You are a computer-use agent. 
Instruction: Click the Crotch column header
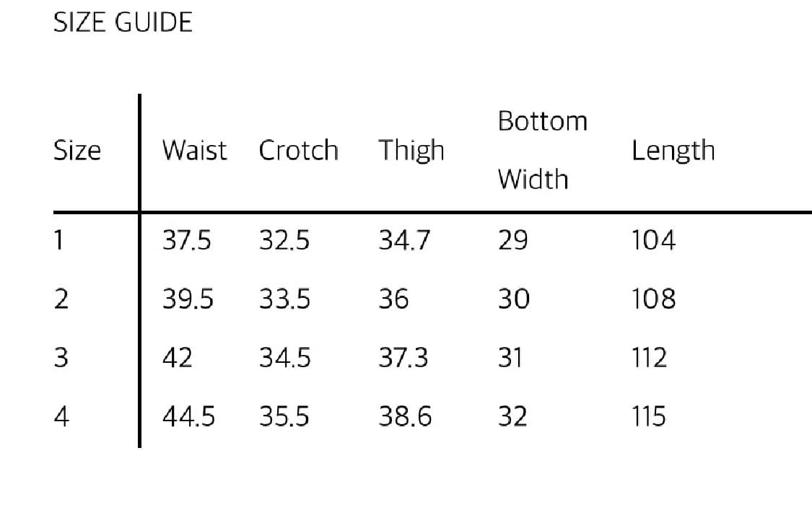[x=298, y=151]
